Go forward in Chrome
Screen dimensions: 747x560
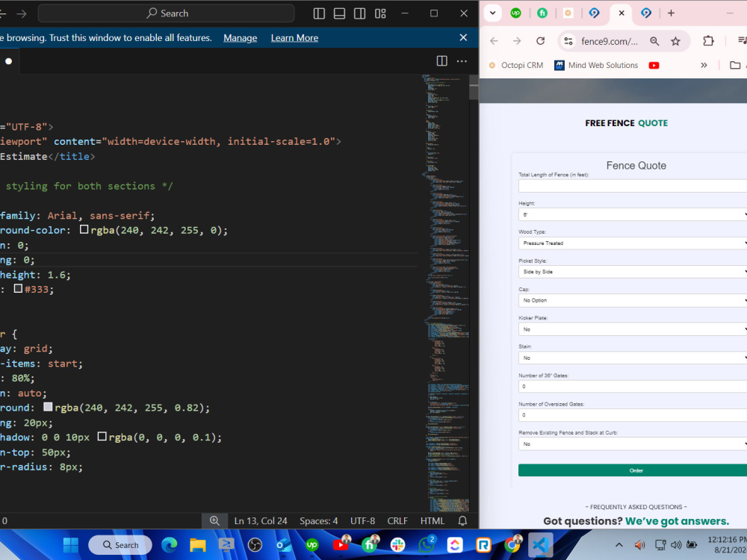517,41
